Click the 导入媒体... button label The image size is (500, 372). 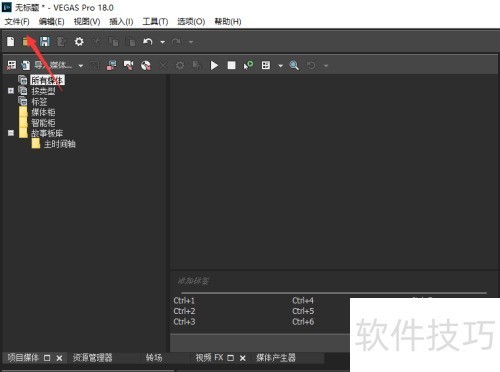[53, 65]
